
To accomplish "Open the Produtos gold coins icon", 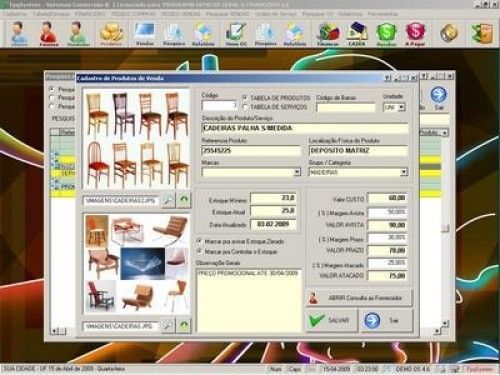I will tap(111, 34).
